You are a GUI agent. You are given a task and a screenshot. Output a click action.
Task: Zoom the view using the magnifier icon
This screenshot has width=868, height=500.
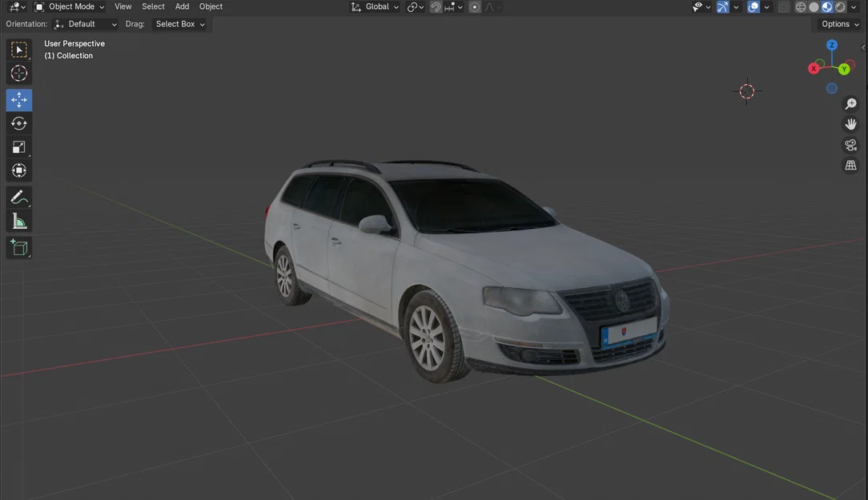pyautogui.click(x=850, y=103)
